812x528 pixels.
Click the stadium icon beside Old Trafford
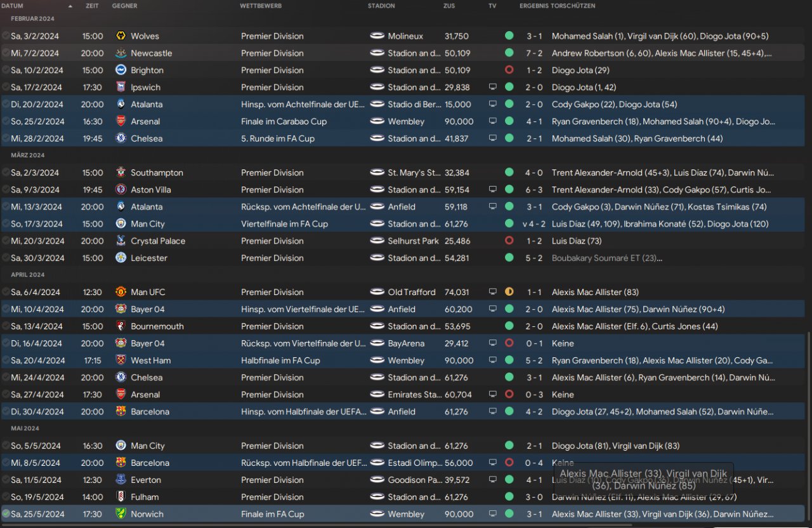tap(377, 293)
